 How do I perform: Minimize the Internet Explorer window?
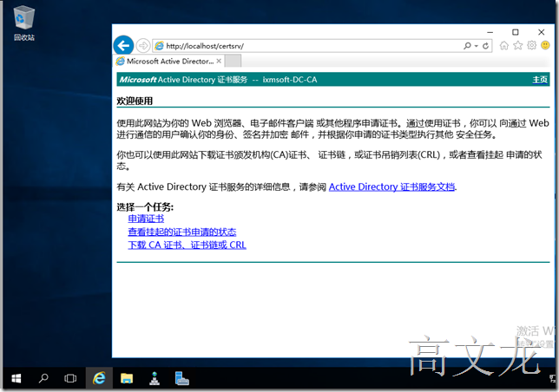[x=490, y=32]
